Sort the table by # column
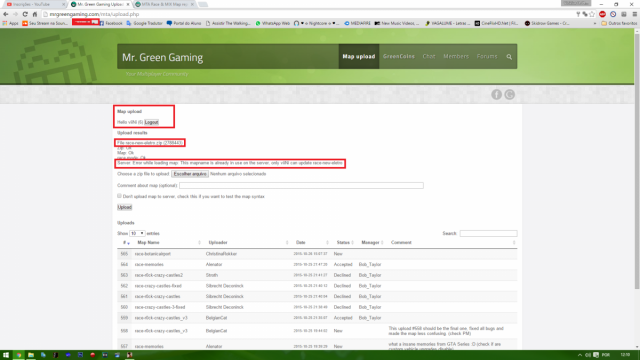The height and width of the screenshot is (360, 640). 126,242
